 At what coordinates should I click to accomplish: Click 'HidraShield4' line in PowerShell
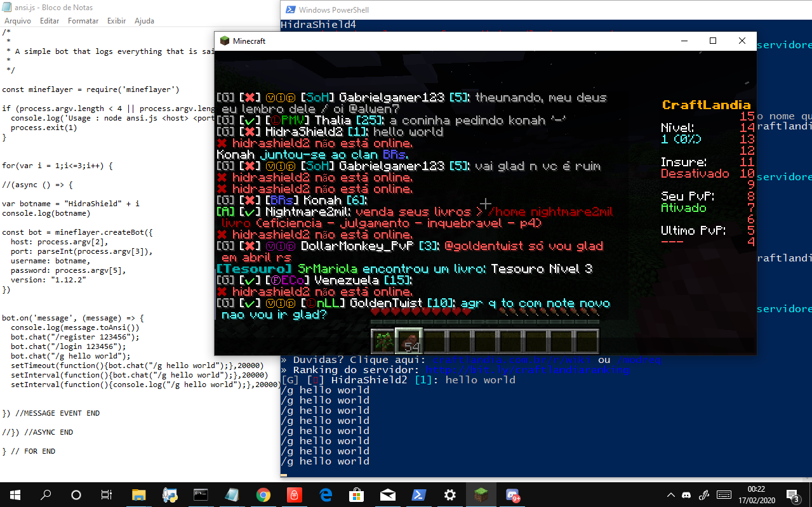[x=318, y=25]
